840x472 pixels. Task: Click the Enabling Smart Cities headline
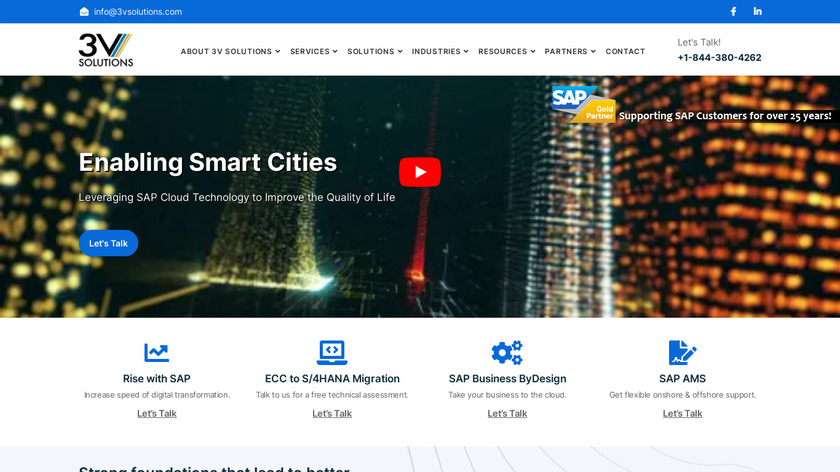tap(208, 162)
